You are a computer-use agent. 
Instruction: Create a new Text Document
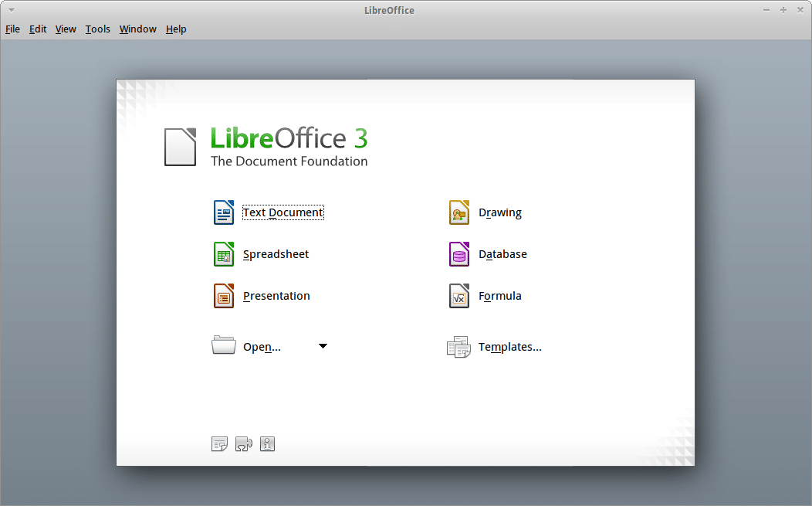283,212
